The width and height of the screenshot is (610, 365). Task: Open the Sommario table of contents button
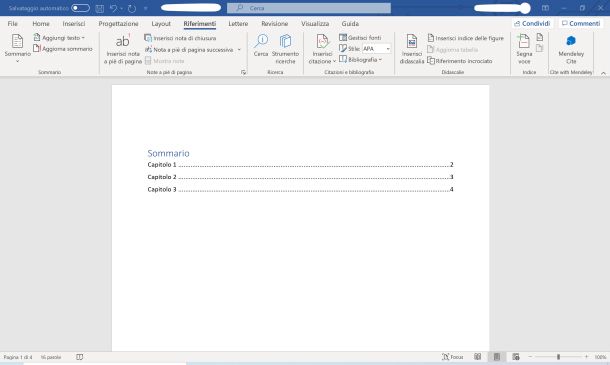17,48
